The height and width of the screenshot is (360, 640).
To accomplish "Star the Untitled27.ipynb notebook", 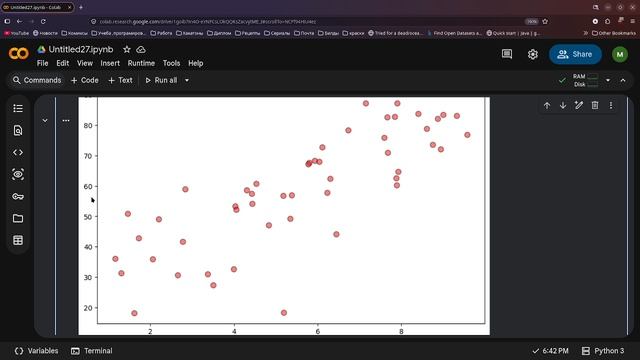I will coord(127,49).
